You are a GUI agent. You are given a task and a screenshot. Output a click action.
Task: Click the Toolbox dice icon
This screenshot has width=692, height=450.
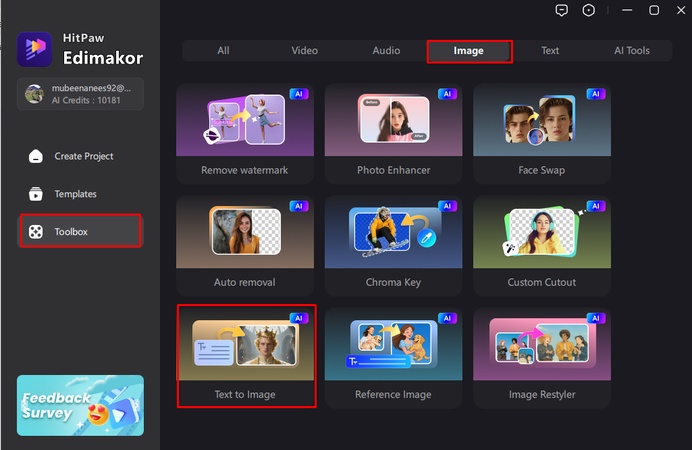point(36,232)
